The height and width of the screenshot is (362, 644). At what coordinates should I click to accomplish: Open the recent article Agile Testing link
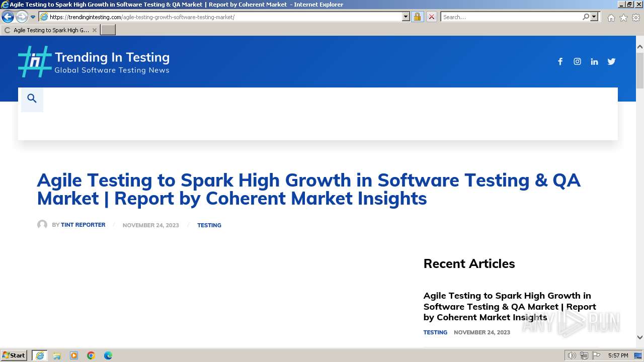coord(510,306)
